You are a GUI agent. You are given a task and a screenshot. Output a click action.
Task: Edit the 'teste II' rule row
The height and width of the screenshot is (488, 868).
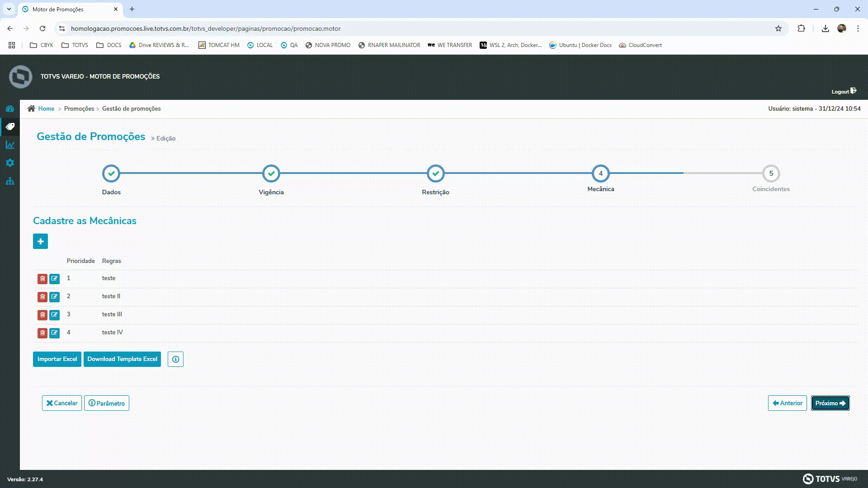(x=54, y=297)
